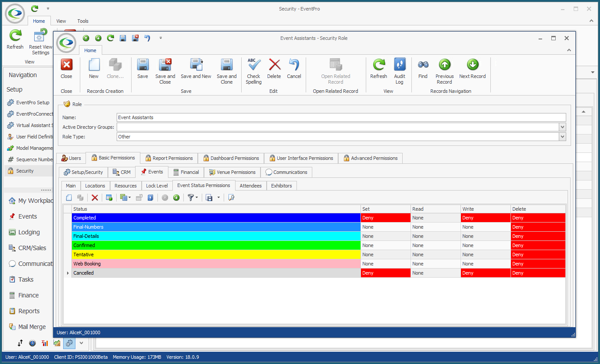Open the Role Type dropdown

tap(562, 137)
